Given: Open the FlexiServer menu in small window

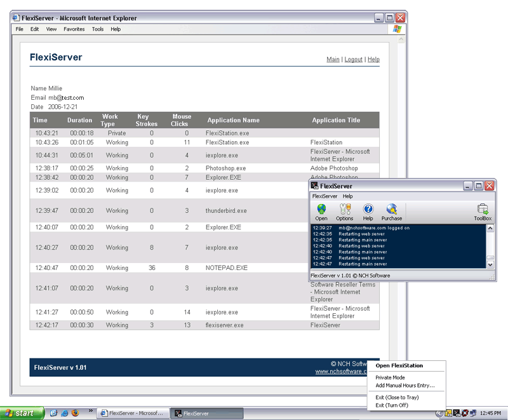Looking at the screenshot, I should (x=324, y=196).
